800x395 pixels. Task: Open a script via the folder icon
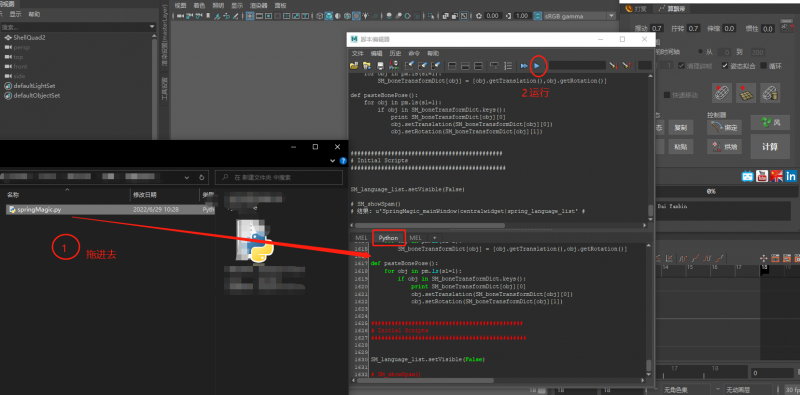pos(354,66)
